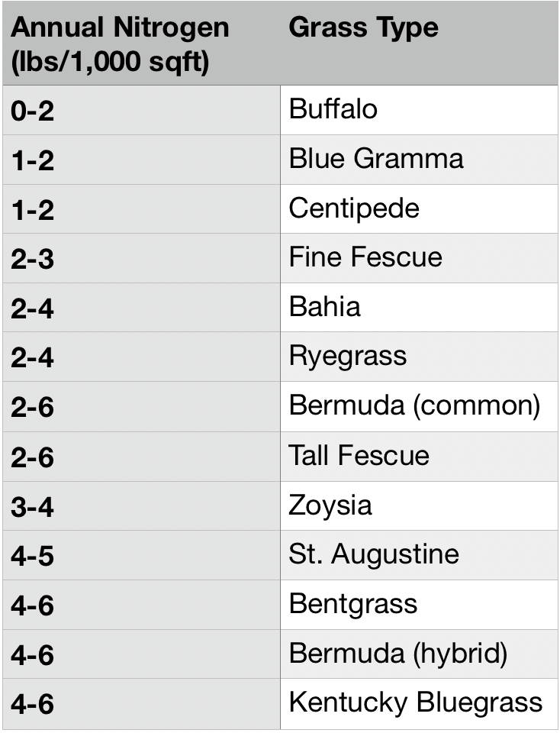Click the 3-4 nitrogen value cell
The image size is (560, 733).
(x=141, y=505)
